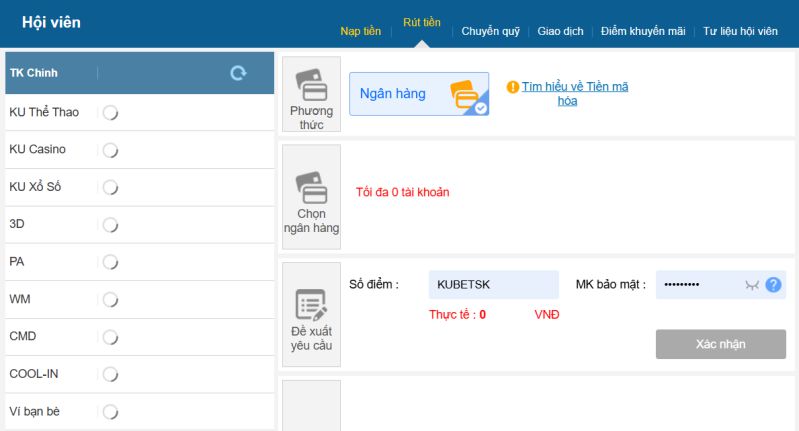Select the CMD row label
This screenshot has width=799, height=431.
(x=22, y=336)
